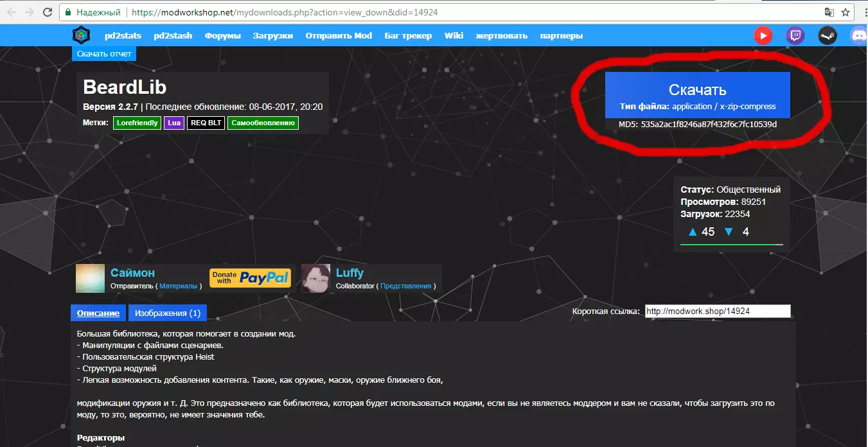Select the Самообновлению tag
This screenshot has height=447, width=868.
(263, 123)
